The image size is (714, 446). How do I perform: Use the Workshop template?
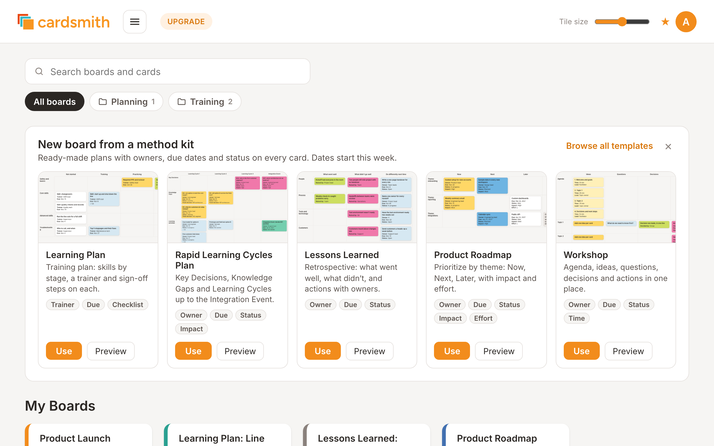point(581,351)
